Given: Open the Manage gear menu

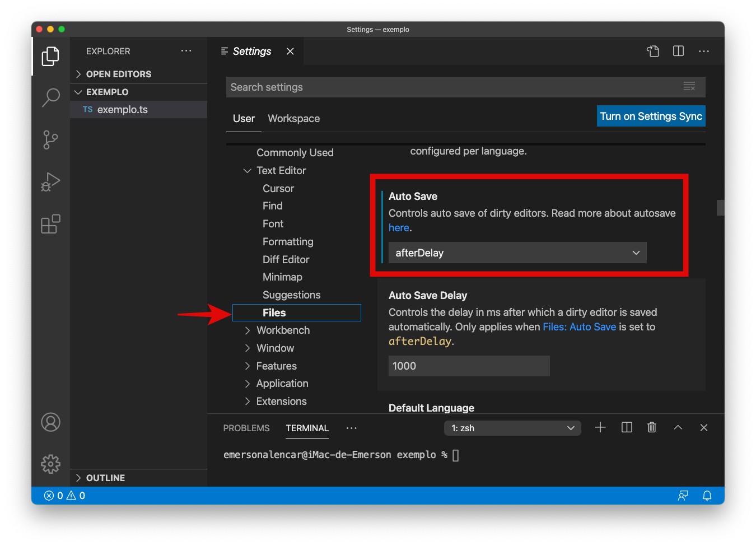Looking at the screenshot, I should click(x=50, y=464).
